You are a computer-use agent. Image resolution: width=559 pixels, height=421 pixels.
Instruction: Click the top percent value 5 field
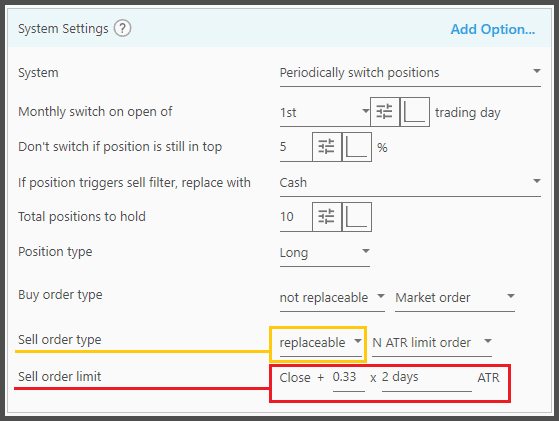(296, 147)
